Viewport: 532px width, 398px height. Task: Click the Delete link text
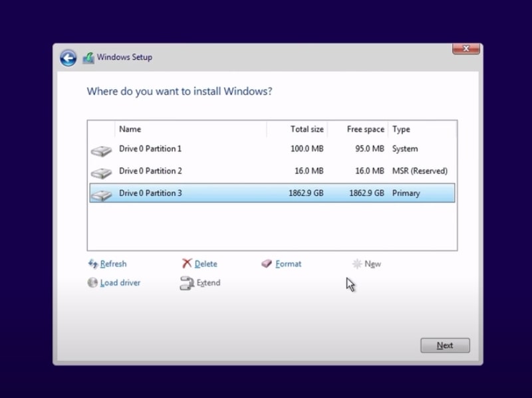205,264
